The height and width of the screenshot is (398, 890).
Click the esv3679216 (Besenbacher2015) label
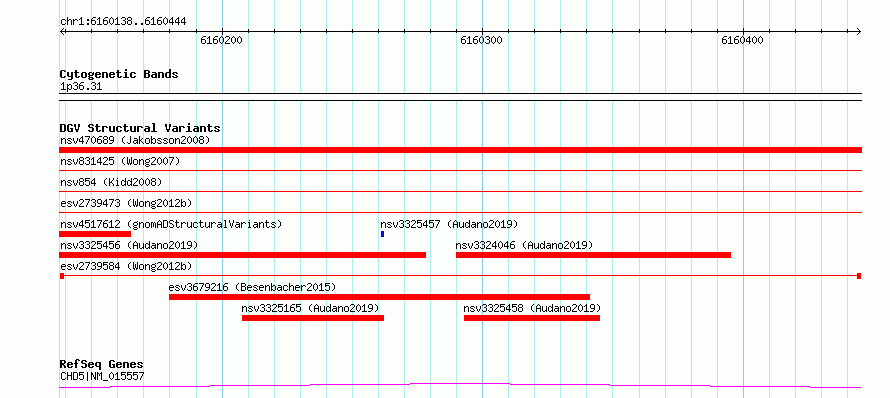[253, 287]
